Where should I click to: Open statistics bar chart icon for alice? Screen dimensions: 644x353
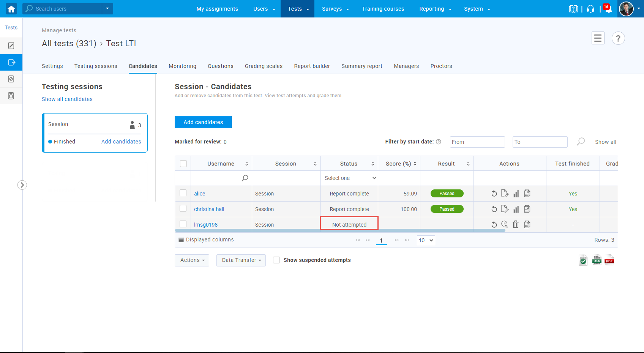click(516, 194)
